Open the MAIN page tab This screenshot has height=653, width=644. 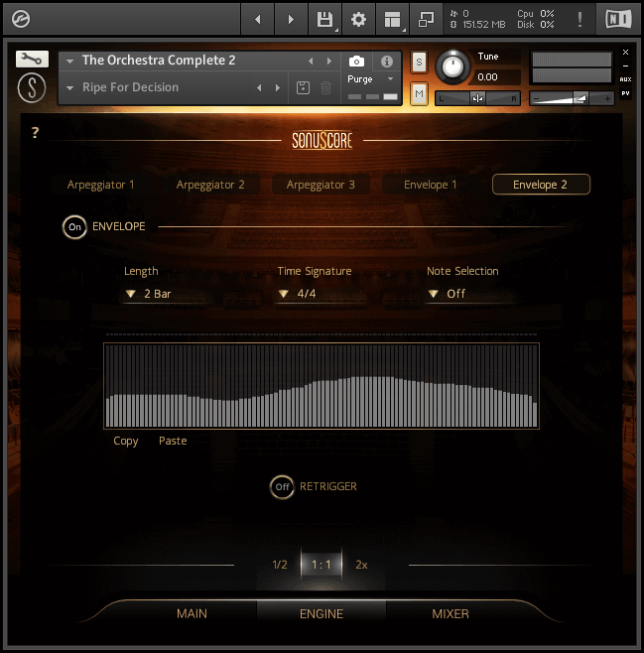[x=192, y=614]
